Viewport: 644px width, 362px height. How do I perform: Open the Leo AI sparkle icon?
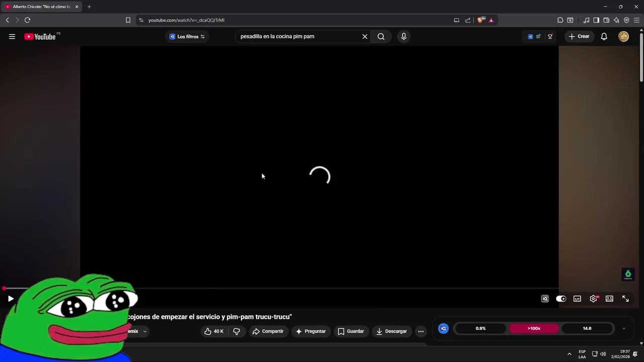616,20
